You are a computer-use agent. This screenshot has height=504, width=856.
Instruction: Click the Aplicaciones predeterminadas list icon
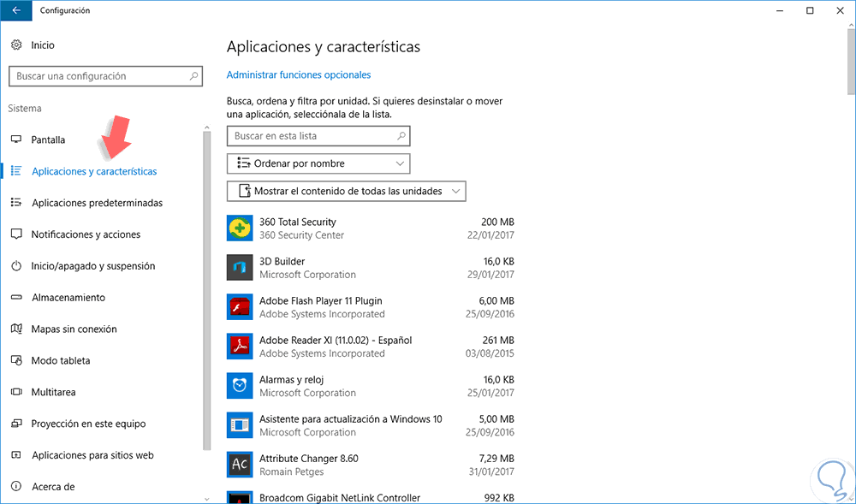click(x=16, y=203)
